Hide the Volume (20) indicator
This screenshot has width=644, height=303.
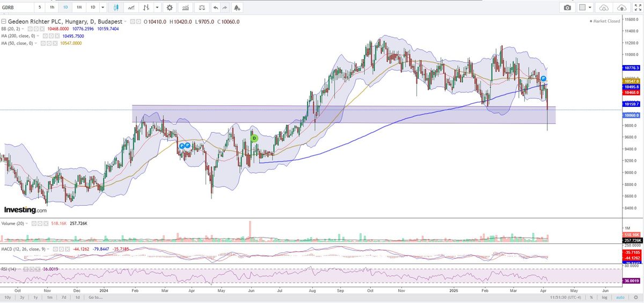34,223
